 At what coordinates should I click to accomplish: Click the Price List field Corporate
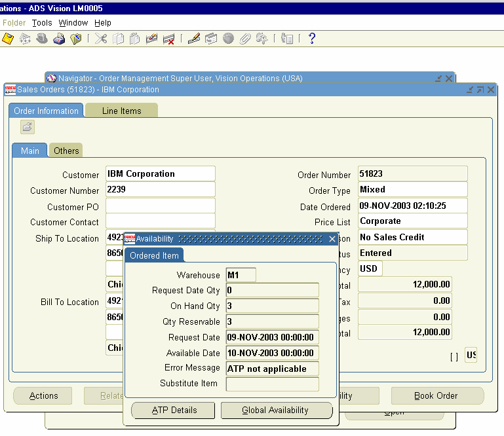coord(413,221)
